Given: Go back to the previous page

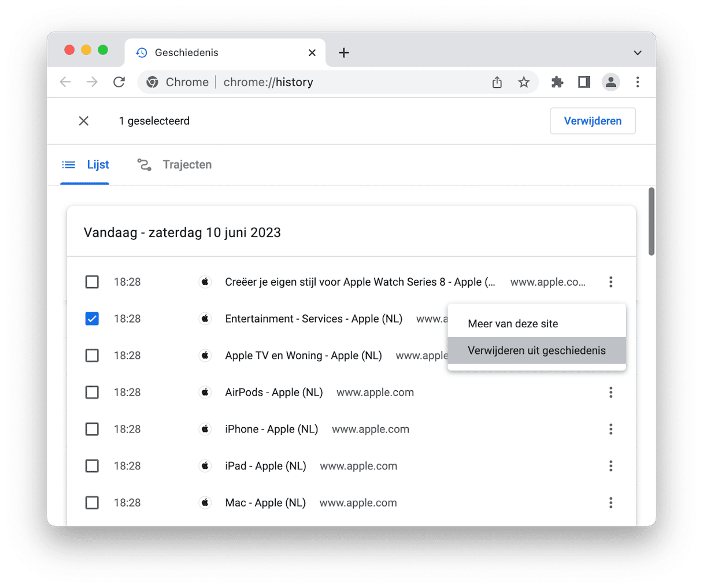Looking at the screenshot, I should 65,82.
